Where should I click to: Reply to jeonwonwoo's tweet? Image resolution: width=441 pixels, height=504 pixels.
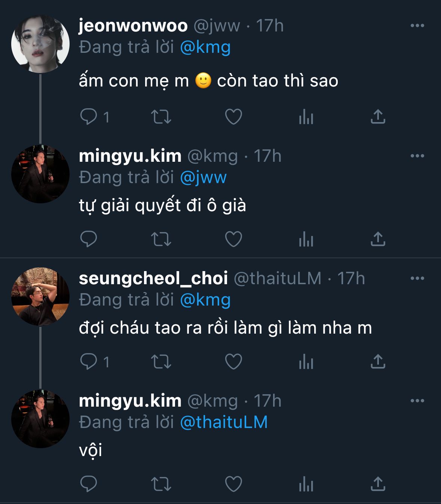pyautogui.click(x=89, y=117)
